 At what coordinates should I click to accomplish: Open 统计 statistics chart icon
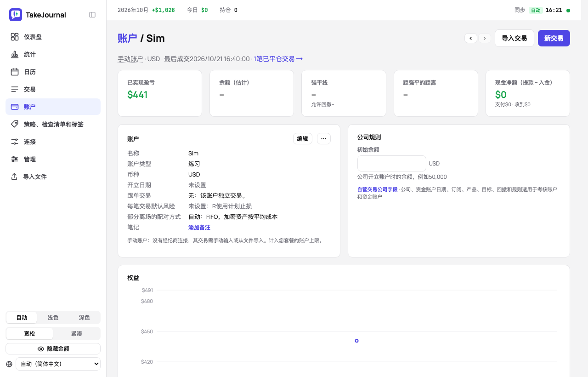click(15, 54)
